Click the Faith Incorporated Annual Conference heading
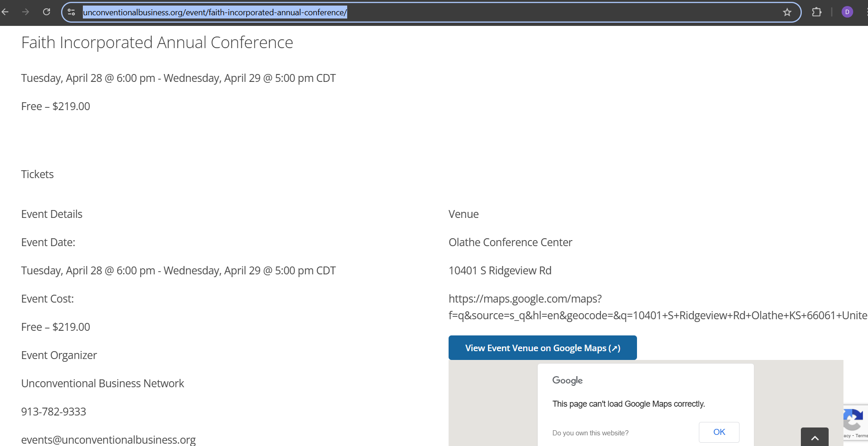The width and height of the screenshot is (868, 446). click(x=157, y=43)
